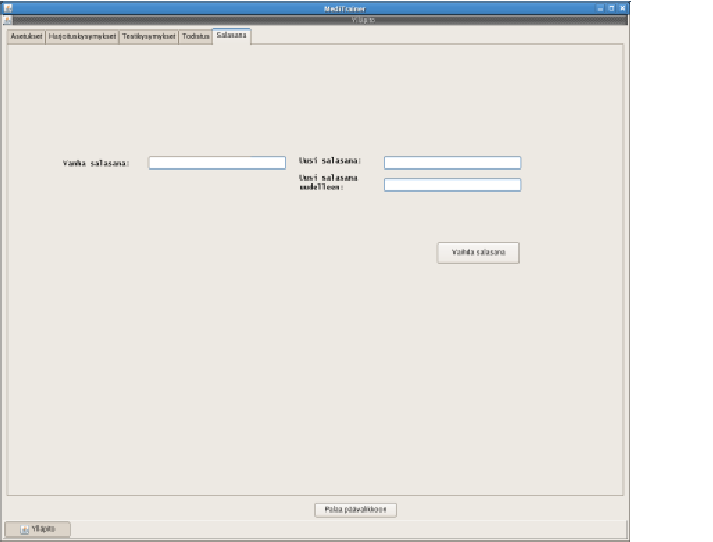Select the Ylläpito window in the bottom taskbar
Screen dimensions: 713x542
(37, 529)
